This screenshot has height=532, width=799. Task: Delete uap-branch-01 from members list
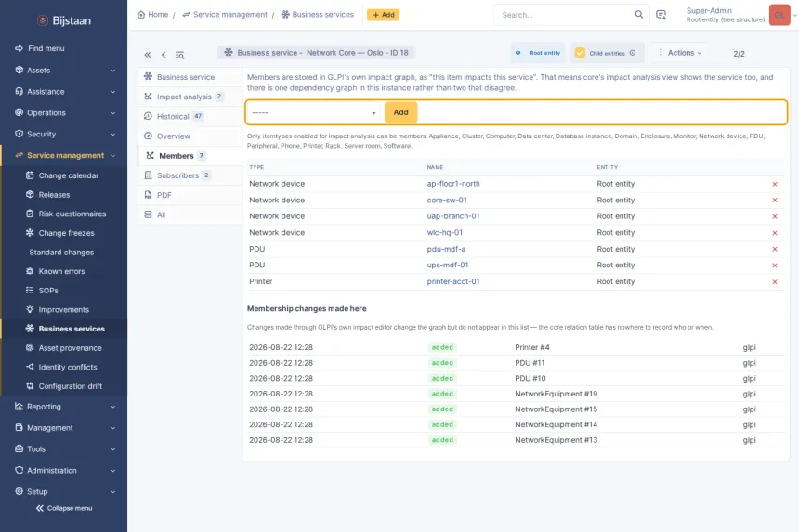point(775,217)
